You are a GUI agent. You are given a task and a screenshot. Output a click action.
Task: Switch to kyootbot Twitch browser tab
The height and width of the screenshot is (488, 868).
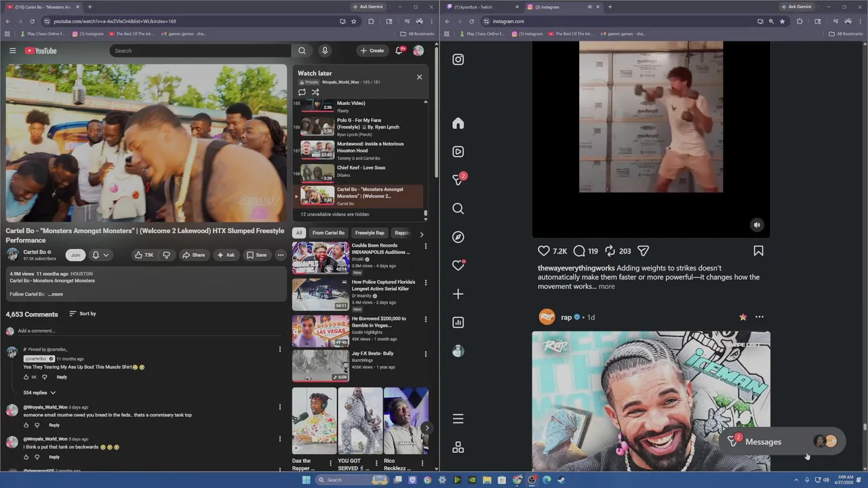tap(481, 7)
